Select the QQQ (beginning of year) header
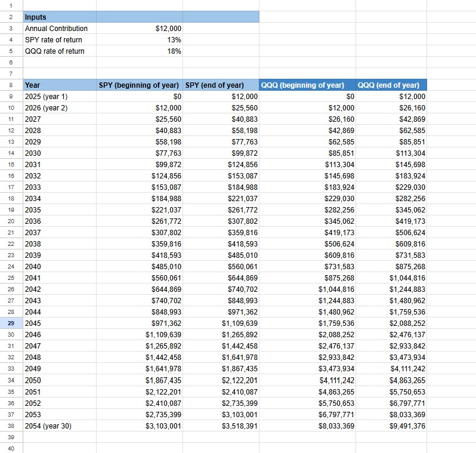Viewport: 476px width, 453px height. click(307, 85)
